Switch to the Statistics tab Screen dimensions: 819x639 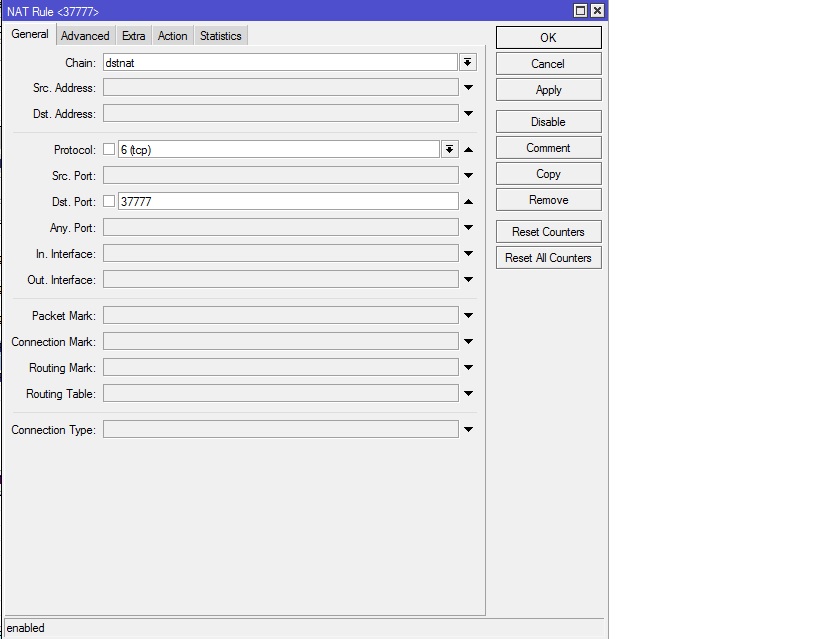click(220, 36)
